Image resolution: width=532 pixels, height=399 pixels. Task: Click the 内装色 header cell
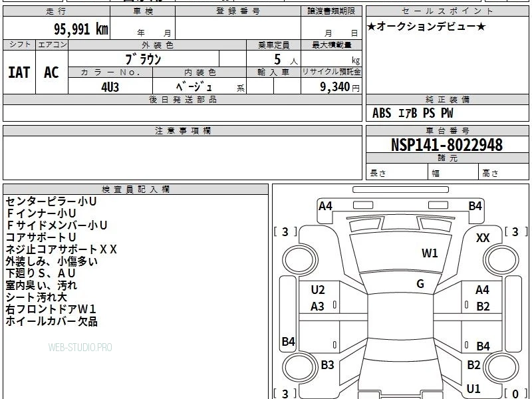[x=199, y=72]
